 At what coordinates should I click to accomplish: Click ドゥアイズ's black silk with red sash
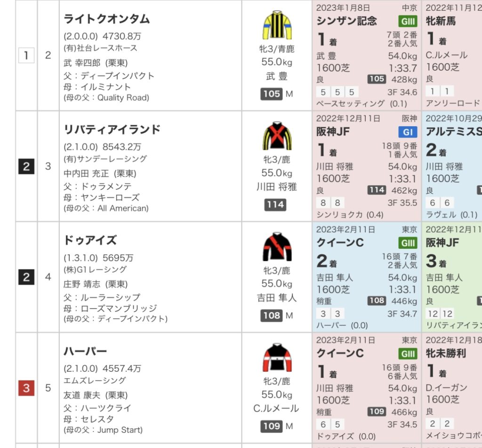(x=277, y=246)
